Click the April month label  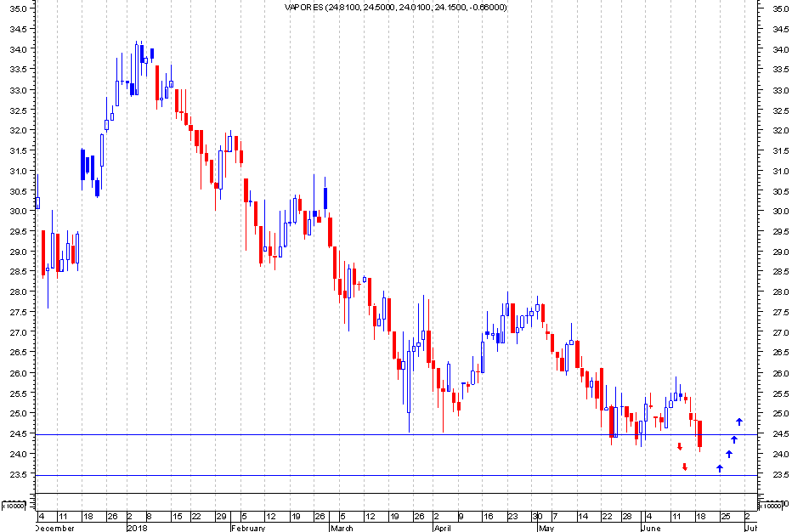[443, 528]
